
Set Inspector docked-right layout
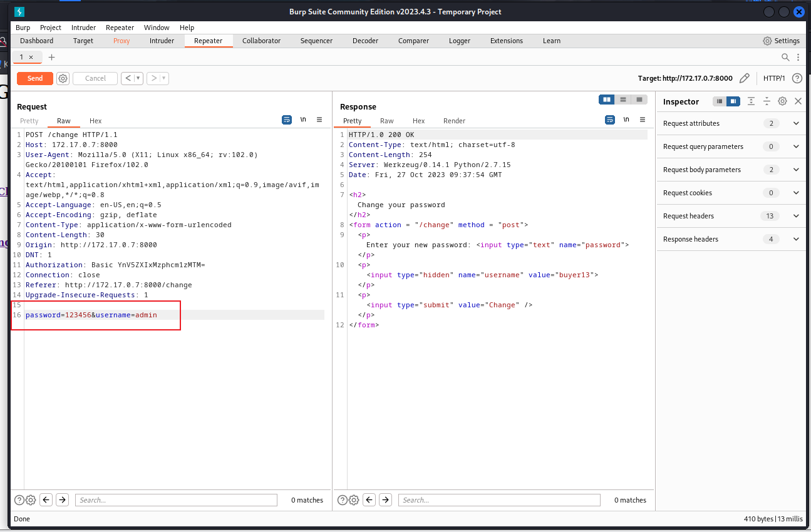(x=733, y=101)
